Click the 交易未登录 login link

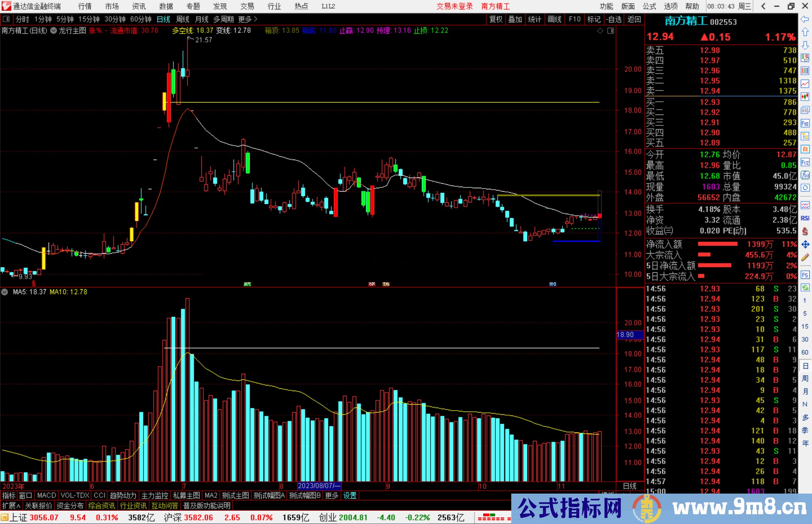click(454, 6)
